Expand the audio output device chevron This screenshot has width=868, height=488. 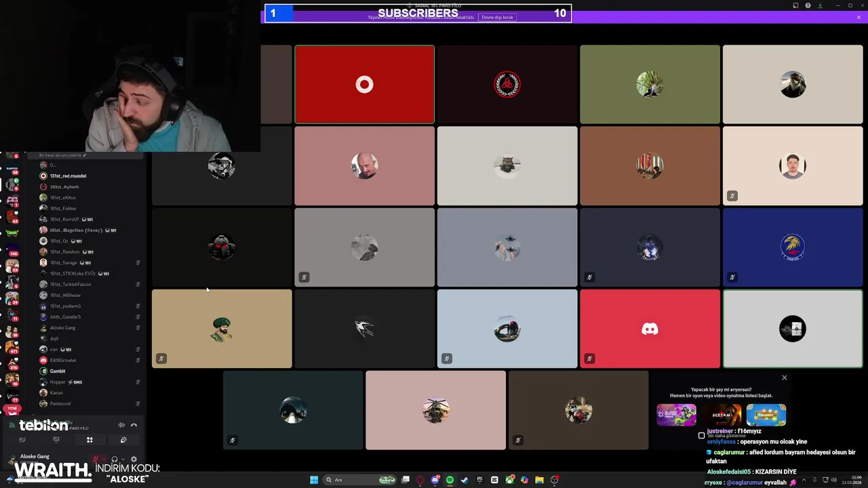[123, 459]
